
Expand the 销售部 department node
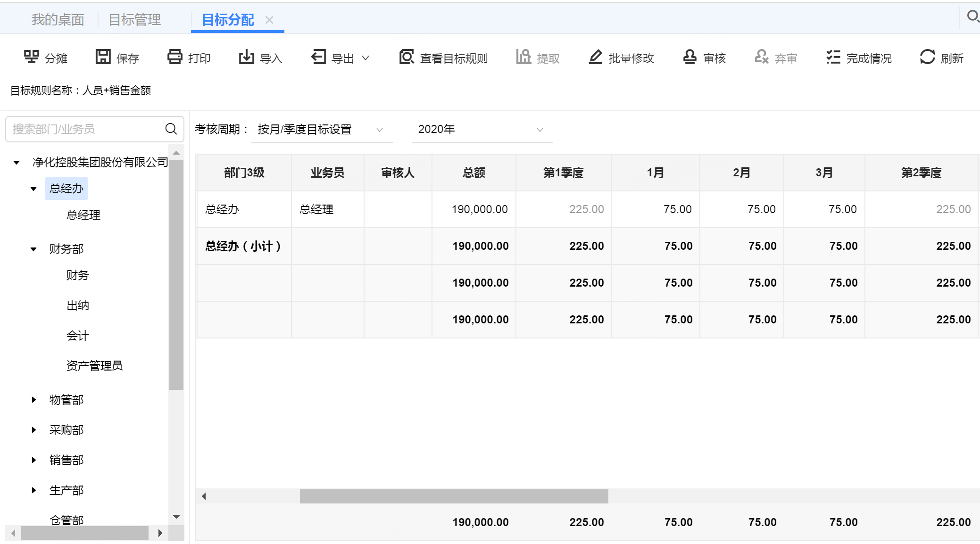coord(33,460)
